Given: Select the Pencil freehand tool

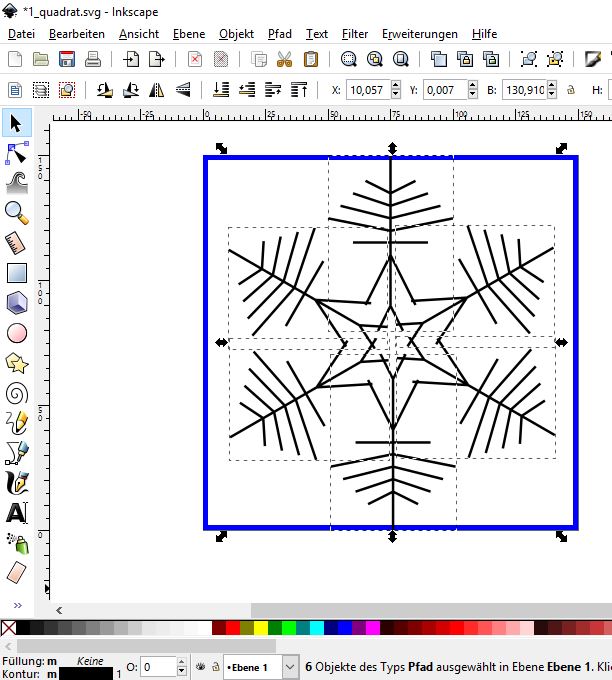Looking at the screenshot, I should [17, 423].
